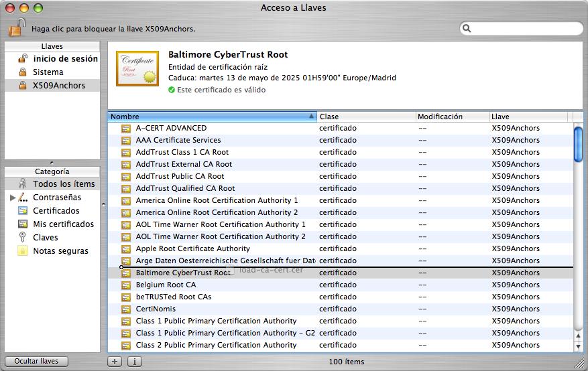Click the scrollbar up arrow
This screenshot has height=371, width=588.
point(578,336)
